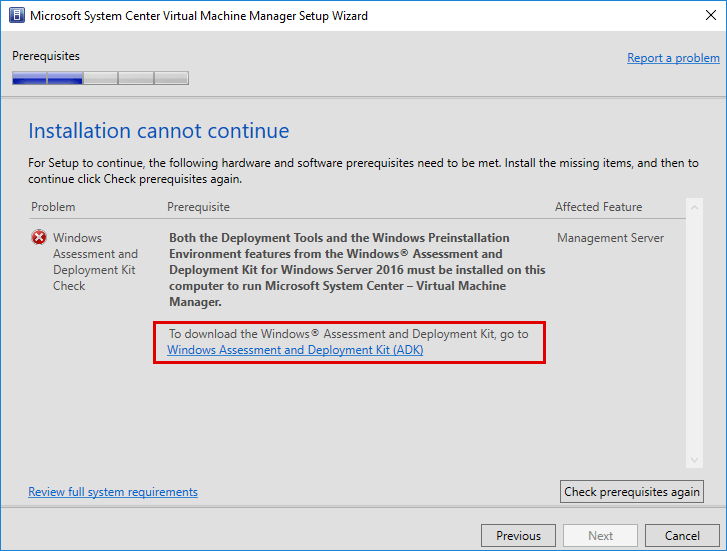Click the red error icon
This screenshot has height=551, width=727.
pyautogui.click(x=39, y=238)
